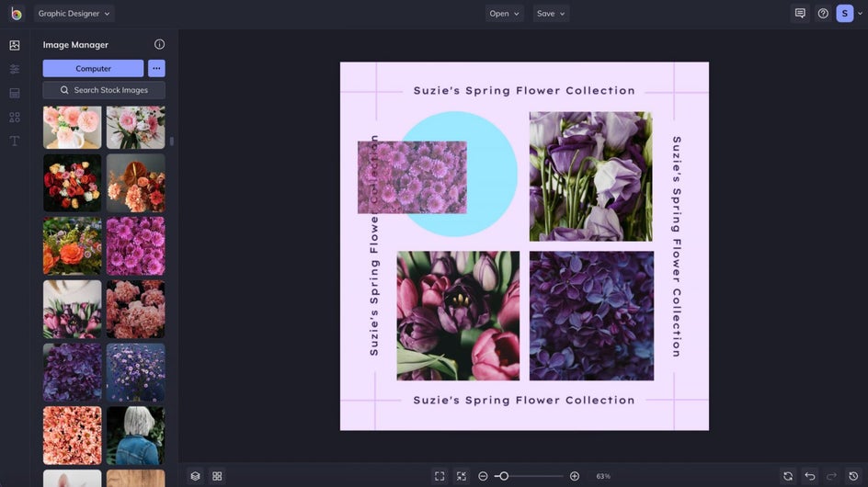Expand the account menu chevron
The height and width of the screenshot is (487, 868).
tap(860, 14)
